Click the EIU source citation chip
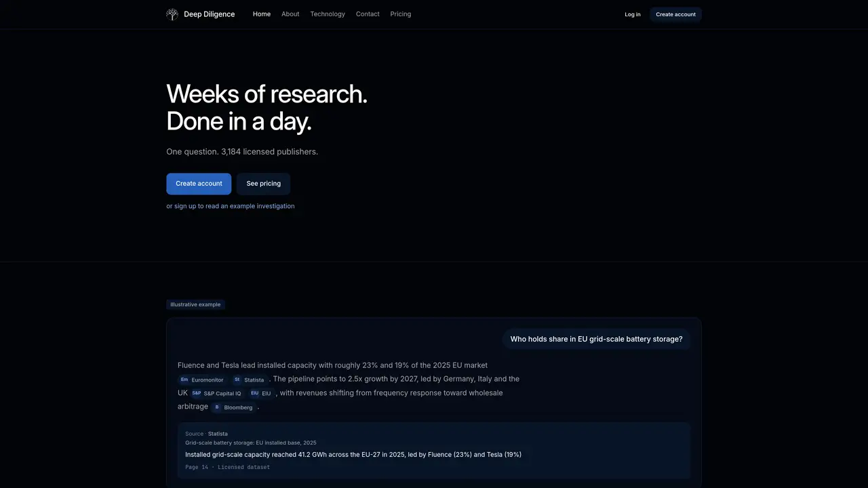Viewport: 868px width, 488px height. (260, 393)
